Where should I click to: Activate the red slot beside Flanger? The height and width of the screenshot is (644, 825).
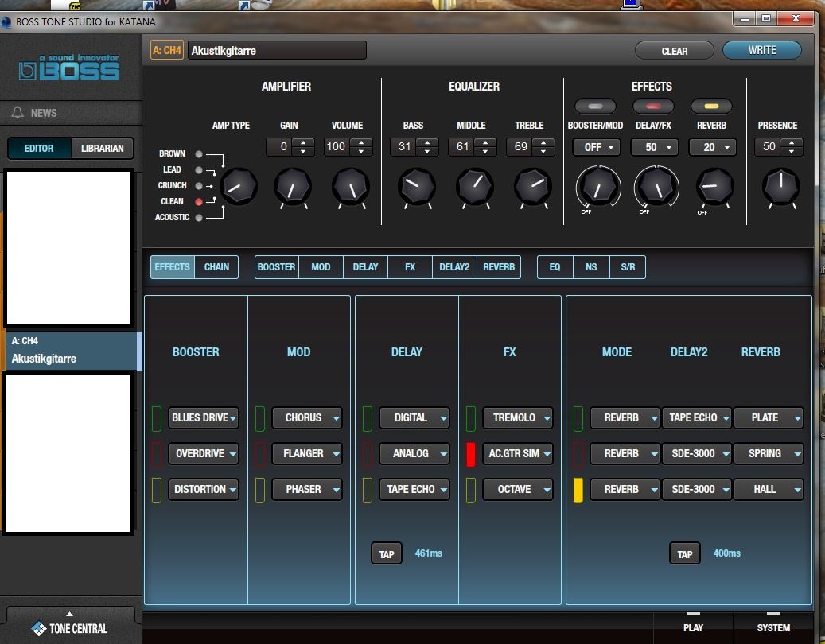pyautogui.click(x=260, y=454)
